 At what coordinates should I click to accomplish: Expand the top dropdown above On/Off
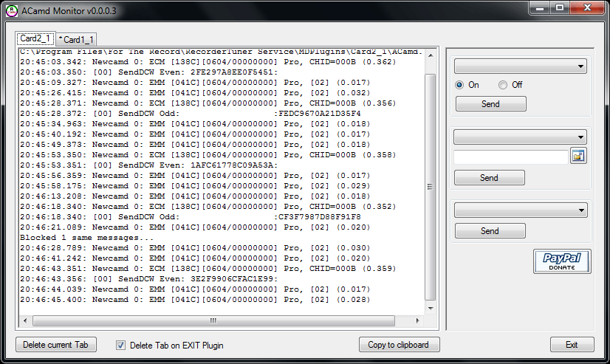(520, 66)
